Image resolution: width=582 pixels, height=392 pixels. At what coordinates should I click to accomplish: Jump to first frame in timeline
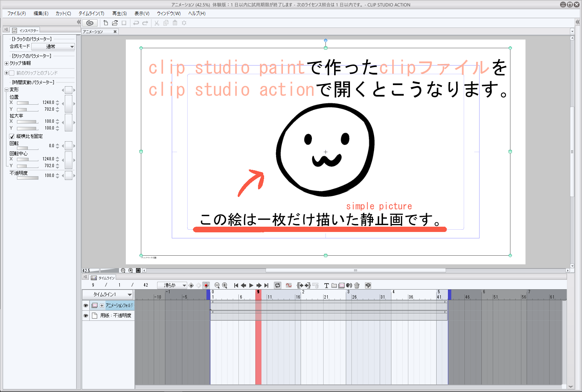(x=236, y=285)
